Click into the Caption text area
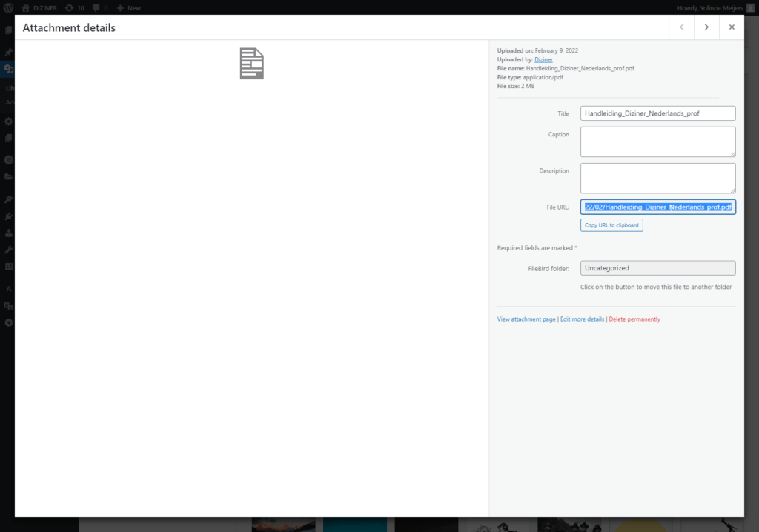759x532 pixels. [x=657, y=142]
